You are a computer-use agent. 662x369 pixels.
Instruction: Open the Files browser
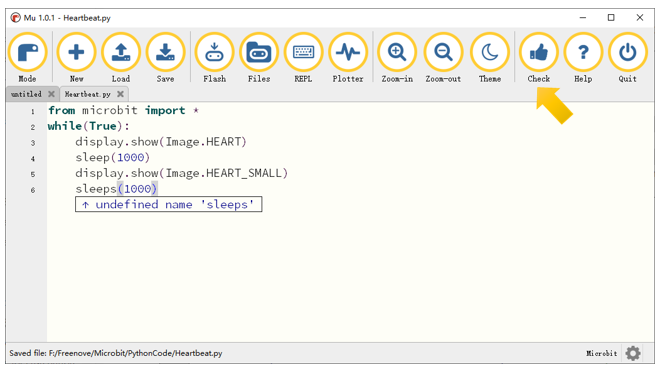click(x=259, y=52)
